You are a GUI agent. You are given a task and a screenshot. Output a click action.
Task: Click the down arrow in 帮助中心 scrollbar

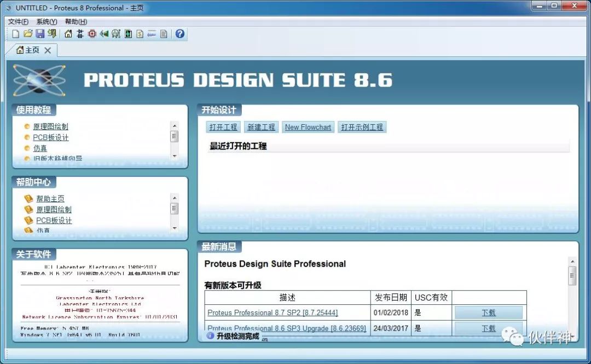point(174,228)
